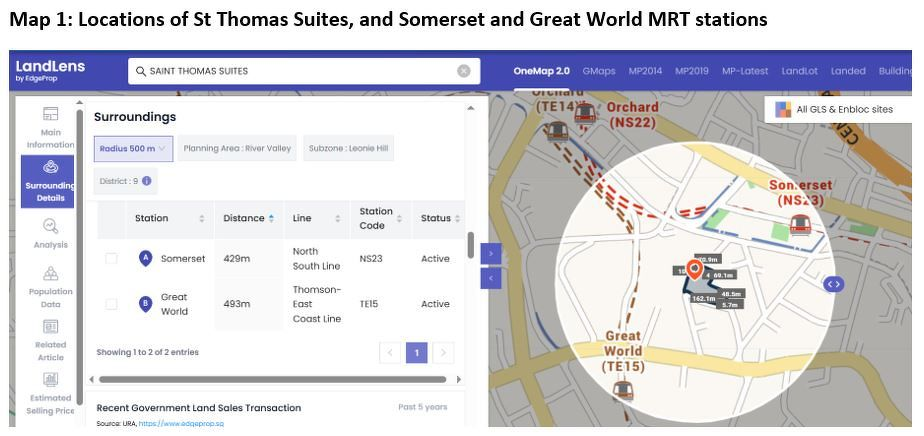Click the horizontal scrollbar under the table
This screenshot has width=924, height=436.
272,380
